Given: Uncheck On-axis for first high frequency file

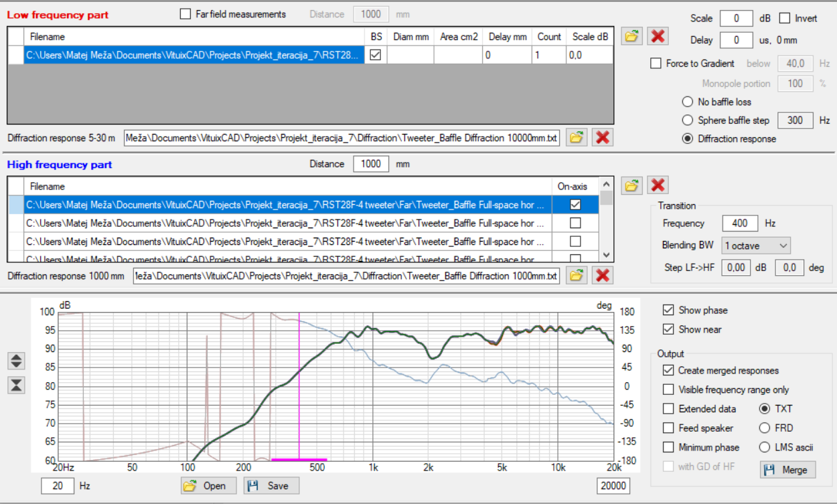Looking at the screenshot, I should (x=575, y=204).
